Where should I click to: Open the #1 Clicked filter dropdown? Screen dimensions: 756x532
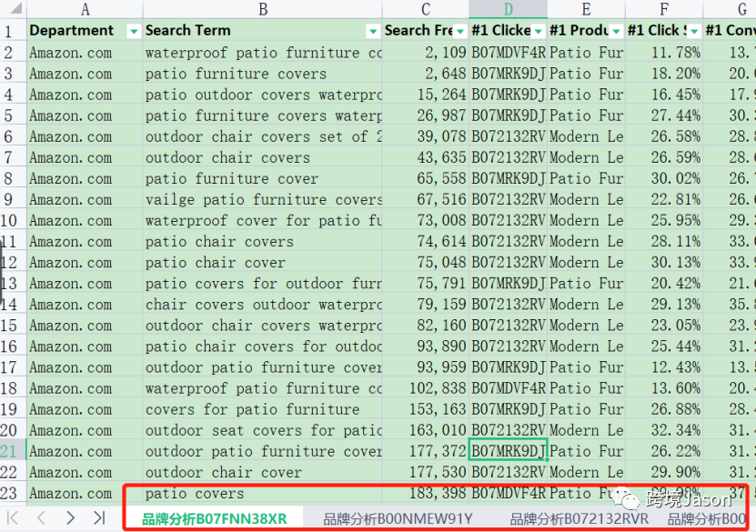539,31
